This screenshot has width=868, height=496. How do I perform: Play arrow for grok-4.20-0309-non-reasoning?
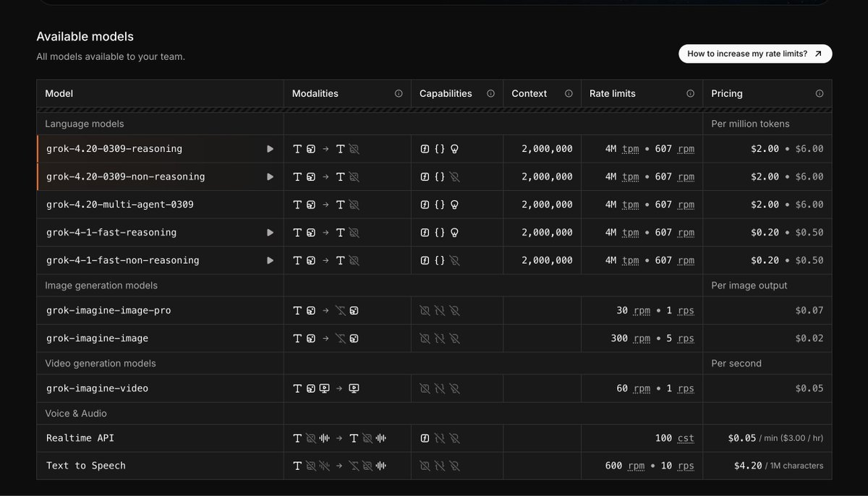pos(271,176)
